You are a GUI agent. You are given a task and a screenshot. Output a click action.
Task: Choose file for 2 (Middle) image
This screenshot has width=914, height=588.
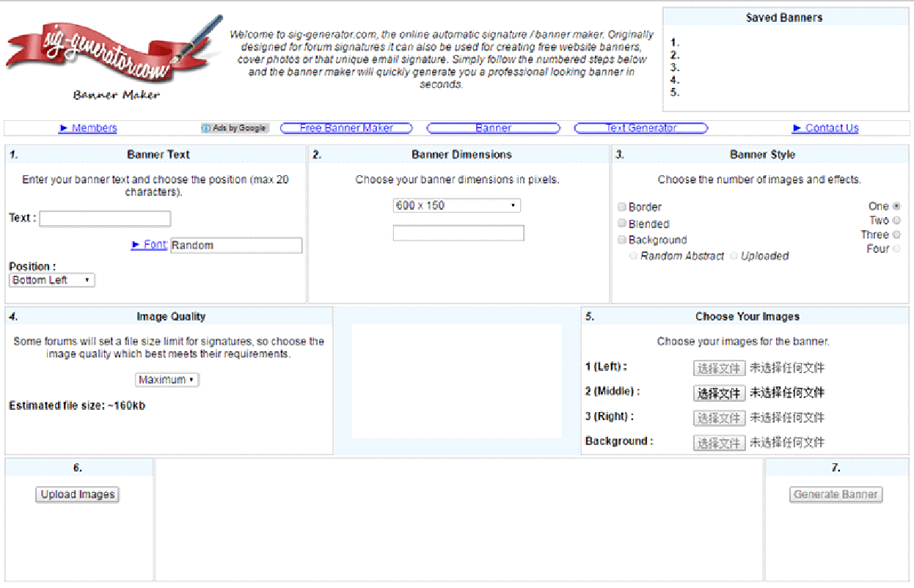click(x=719, y=393)
